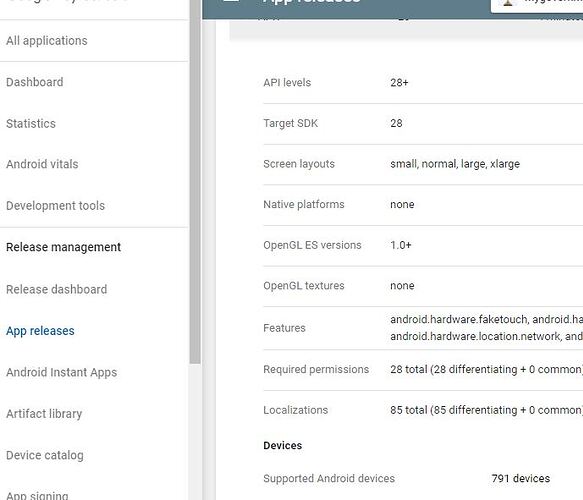Click the sidebar vertical scrollbar thumb

point(195,182)
